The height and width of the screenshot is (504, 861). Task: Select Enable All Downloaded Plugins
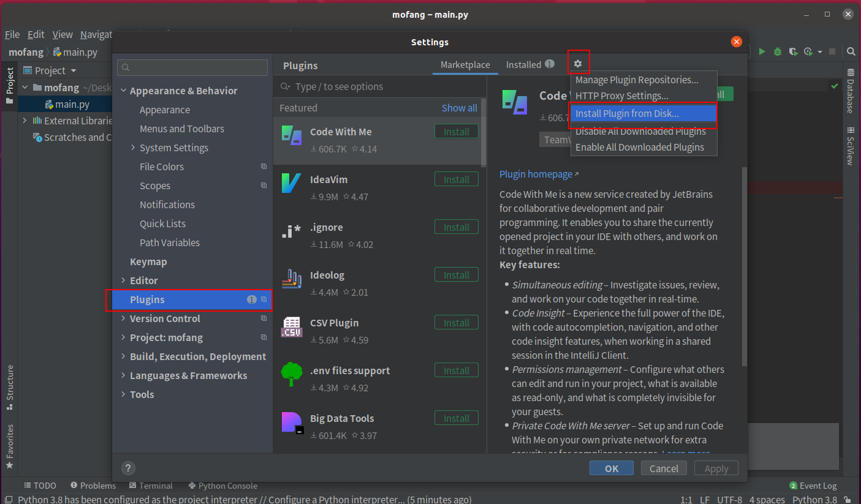[643, 147]
